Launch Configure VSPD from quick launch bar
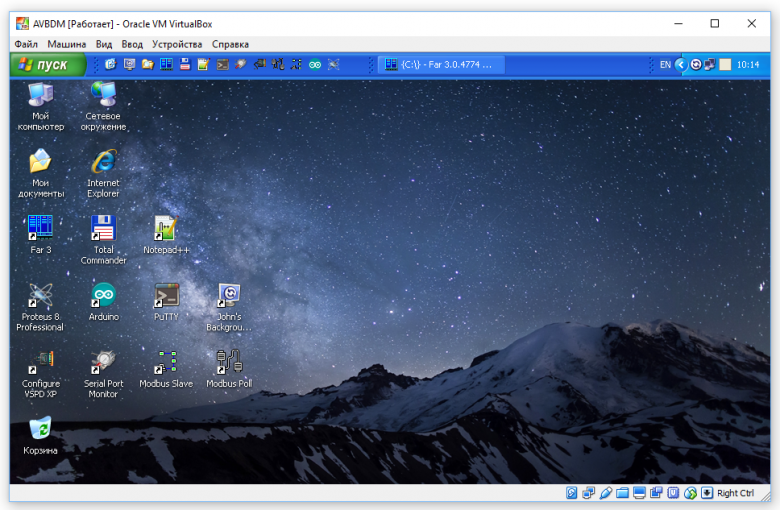 (260, 65)
